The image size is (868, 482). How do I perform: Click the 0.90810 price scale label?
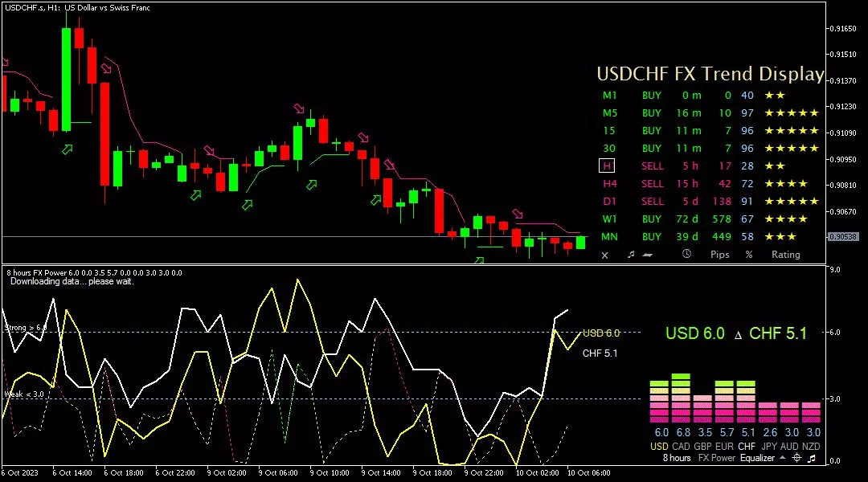click(842, 186)
